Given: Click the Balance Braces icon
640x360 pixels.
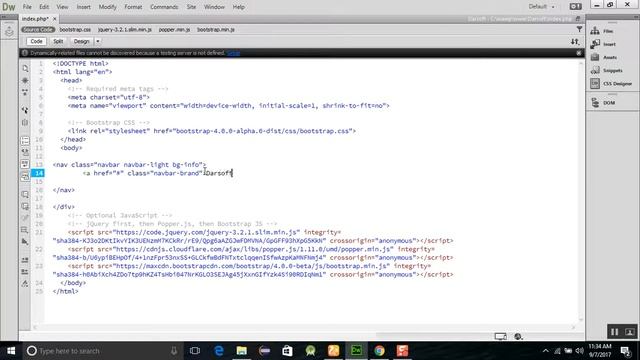Looking at the screenshot, I should pos(25,122).
